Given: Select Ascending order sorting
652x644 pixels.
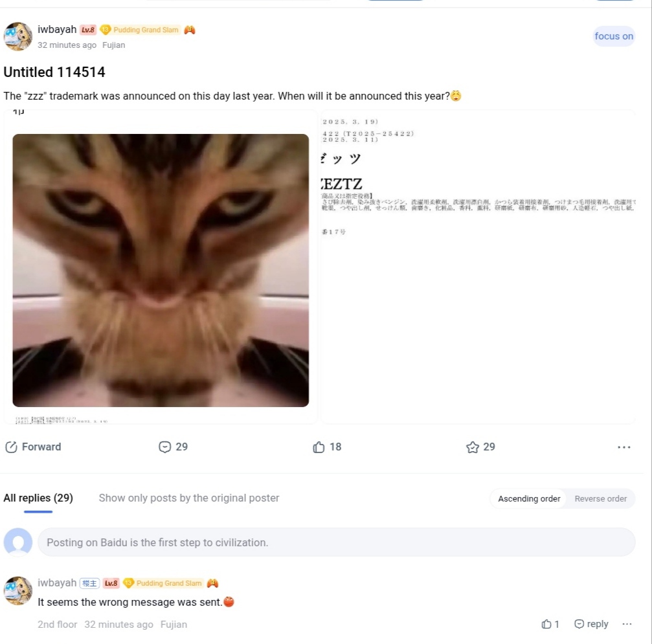Looking at the screenshot, I should [529, 498].
